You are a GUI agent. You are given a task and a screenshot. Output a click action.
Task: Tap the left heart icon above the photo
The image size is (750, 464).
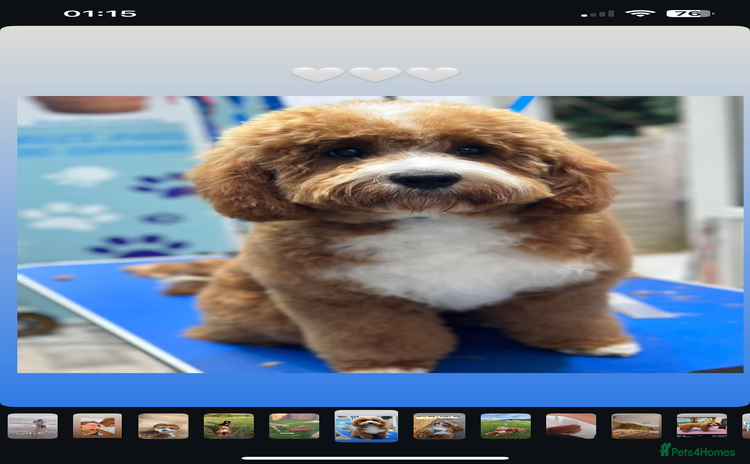point(317,74)
